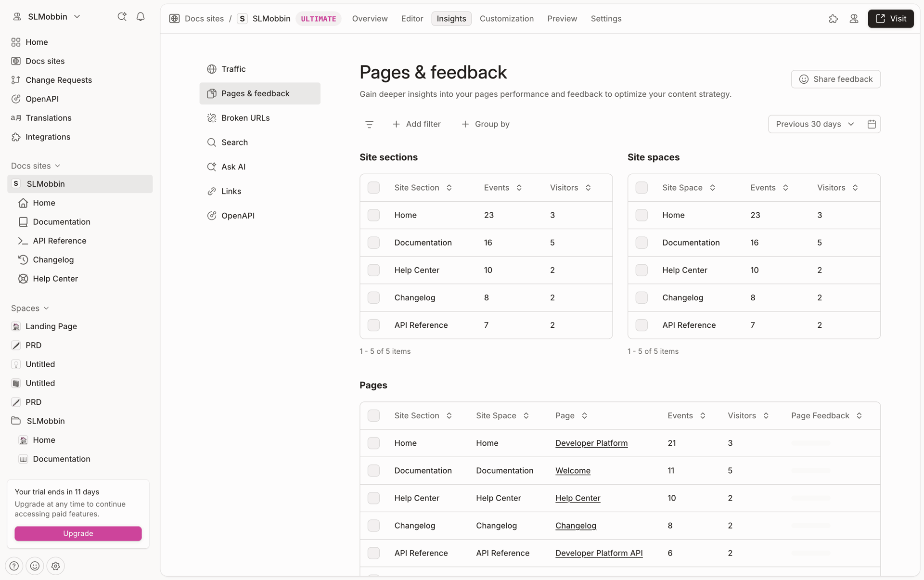Sort Pages table by Page column

point(571,415)
